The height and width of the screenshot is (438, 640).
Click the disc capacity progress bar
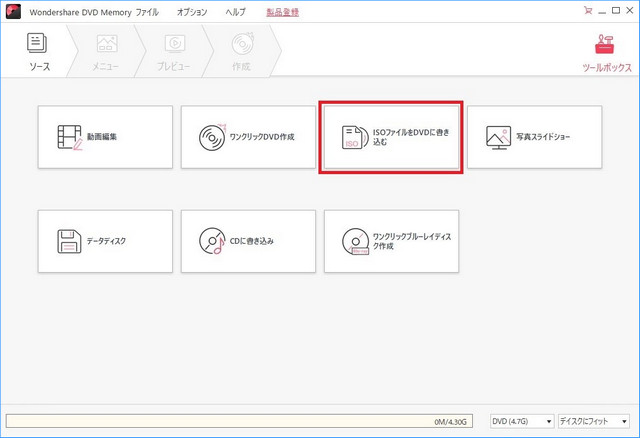click(x=239, y=421)
